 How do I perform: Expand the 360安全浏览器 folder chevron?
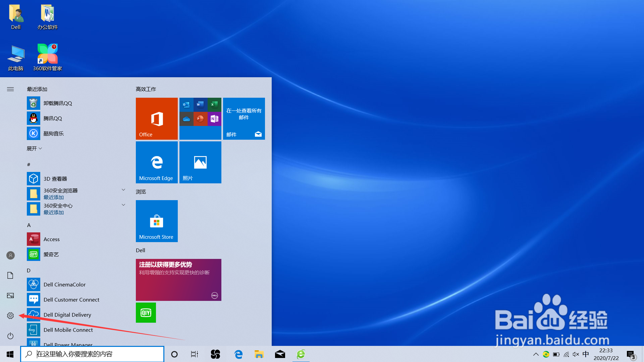pos(123,190)
